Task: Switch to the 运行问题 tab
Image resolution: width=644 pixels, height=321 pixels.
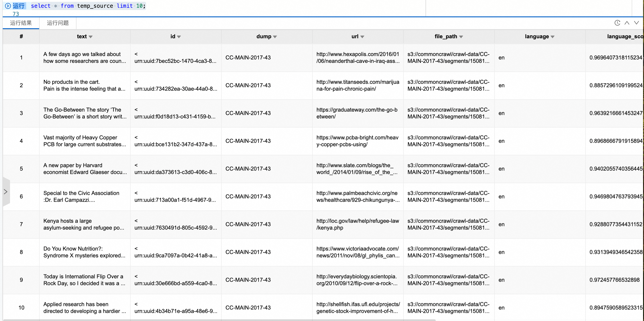Action: coord(58,23)
